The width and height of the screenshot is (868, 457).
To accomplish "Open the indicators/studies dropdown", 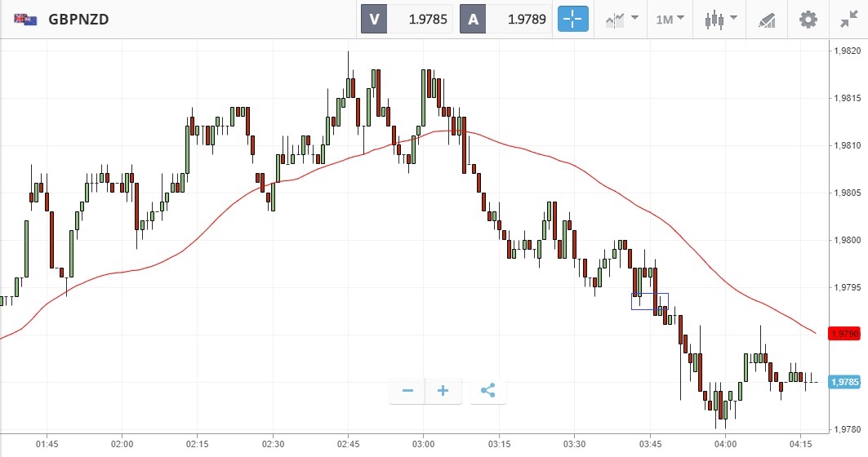I will pos(621,19).
